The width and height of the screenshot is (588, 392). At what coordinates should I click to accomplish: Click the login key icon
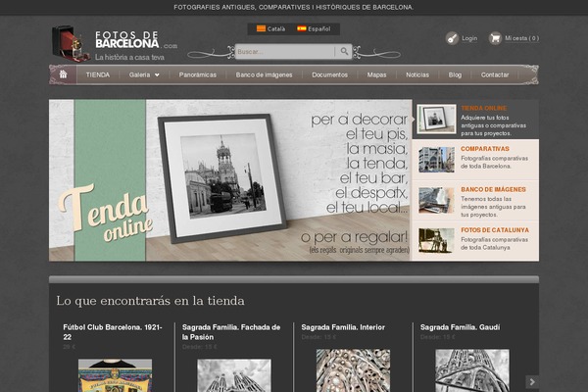click(x=452, y=38)
